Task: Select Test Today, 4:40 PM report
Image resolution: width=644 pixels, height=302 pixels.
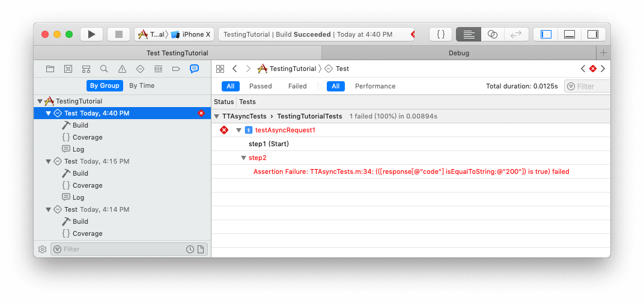Action: [x=123, y=113]
